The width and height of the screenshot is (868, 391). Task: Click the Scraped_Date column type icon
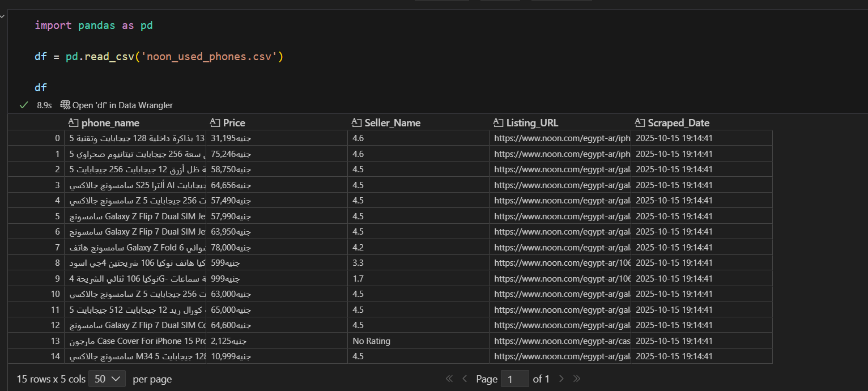640,123
